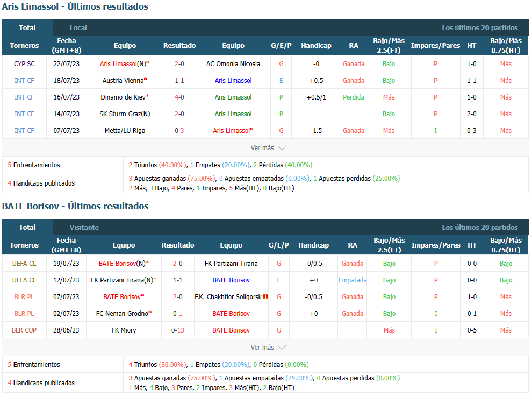
Task: Open the INT CF link dated 18/07/23
Action: click(24, 81)
